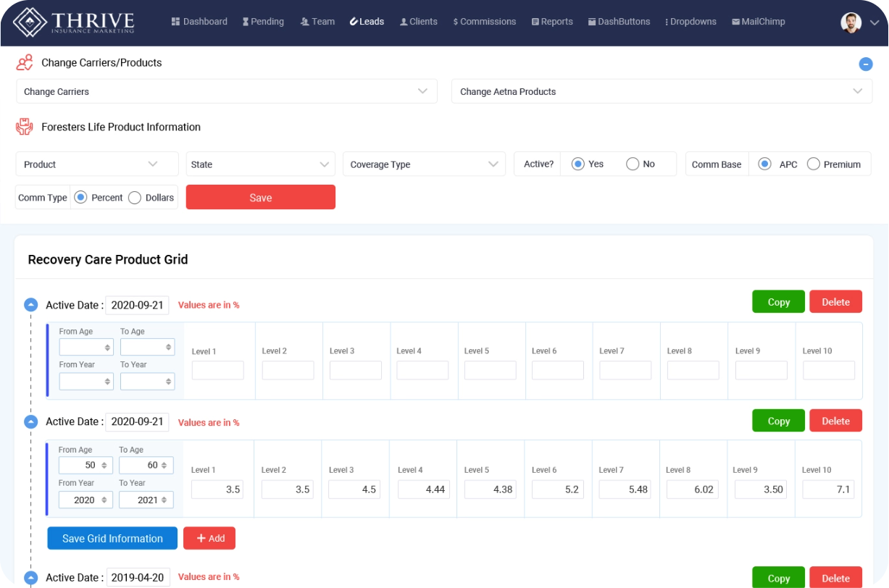Click the From Year field showing 2020
889x588 pixels.
[85, 500]
